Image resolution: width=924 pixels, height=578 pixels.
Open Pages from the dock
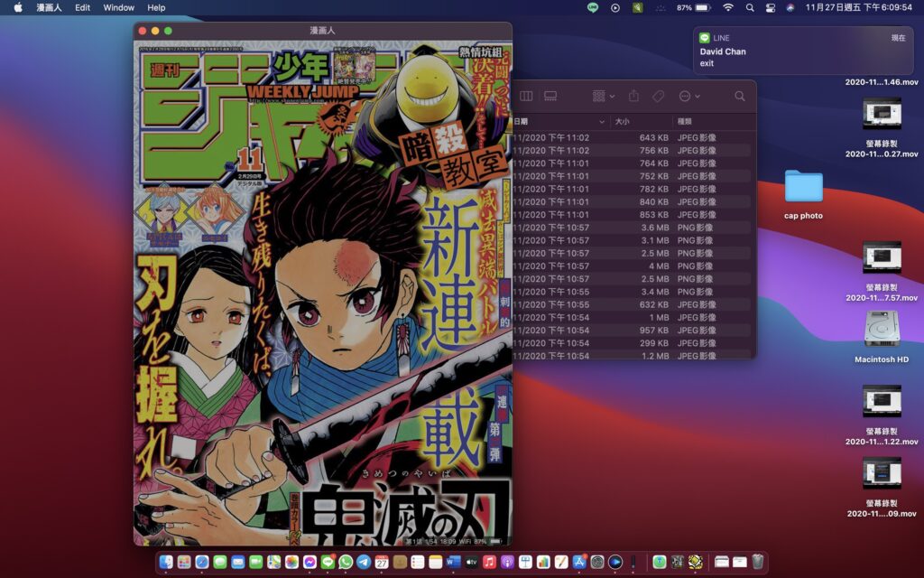coord(561,562)
